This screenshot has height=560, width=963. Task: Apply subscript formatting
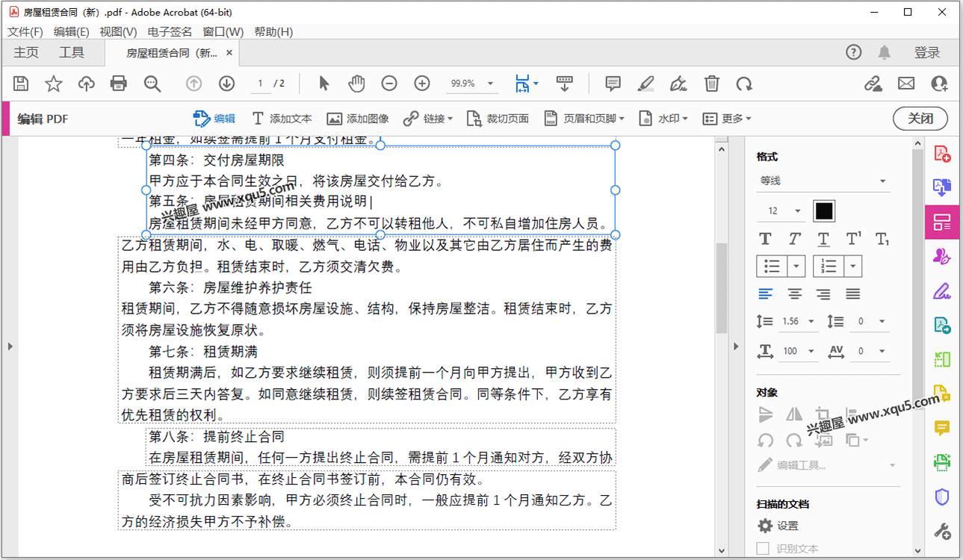882,239
